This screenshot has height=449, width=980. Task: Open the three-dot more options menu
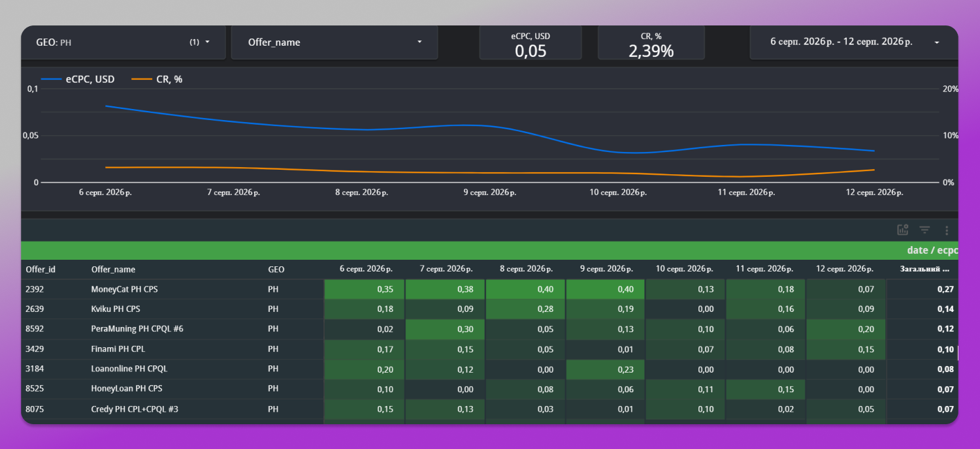[947, 230]
